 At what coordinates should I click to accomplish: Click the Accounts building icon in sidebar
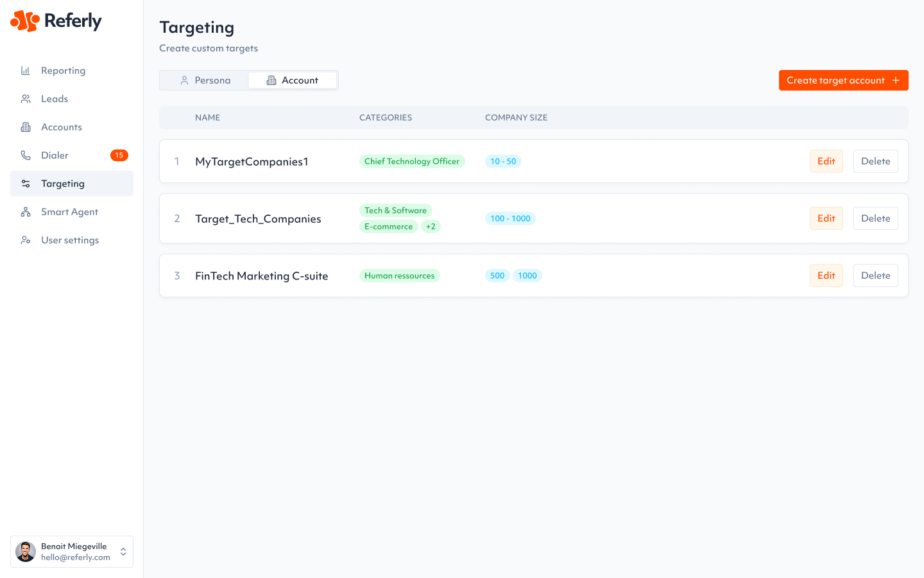pyautogui.click(x=26, y=127)
